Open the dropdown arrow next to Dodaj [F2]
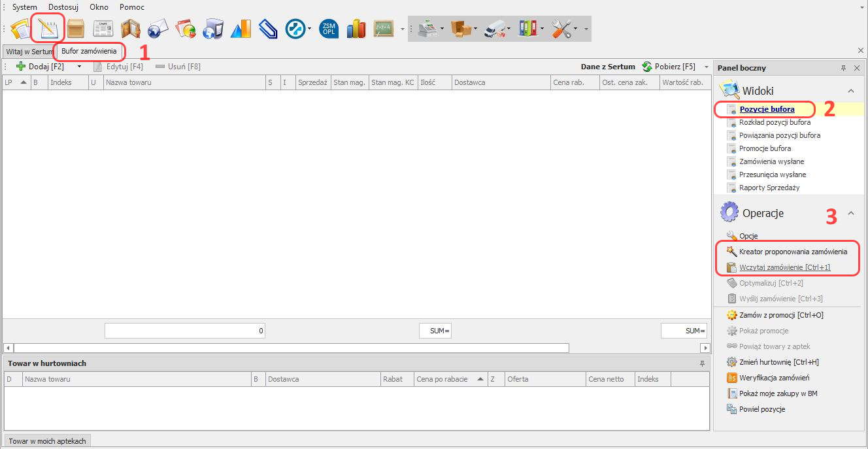Viewport: 868px width, 449px height. coord(80,67)
